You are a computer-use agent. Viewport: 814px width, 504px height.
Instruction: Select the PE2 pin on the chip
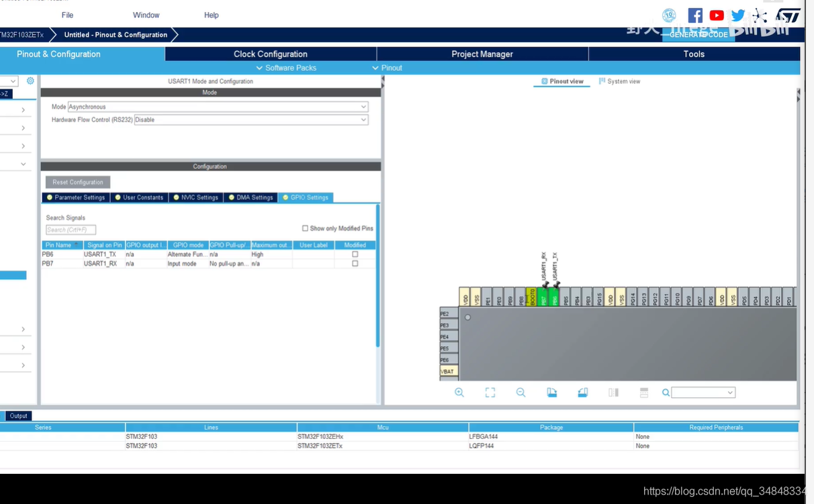(x=449, y=313)
